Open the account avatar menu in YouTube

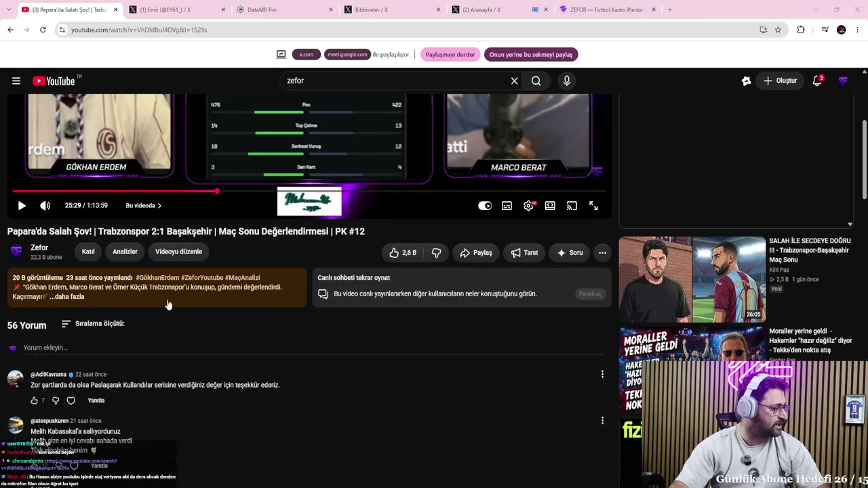(x=843, y=81)
